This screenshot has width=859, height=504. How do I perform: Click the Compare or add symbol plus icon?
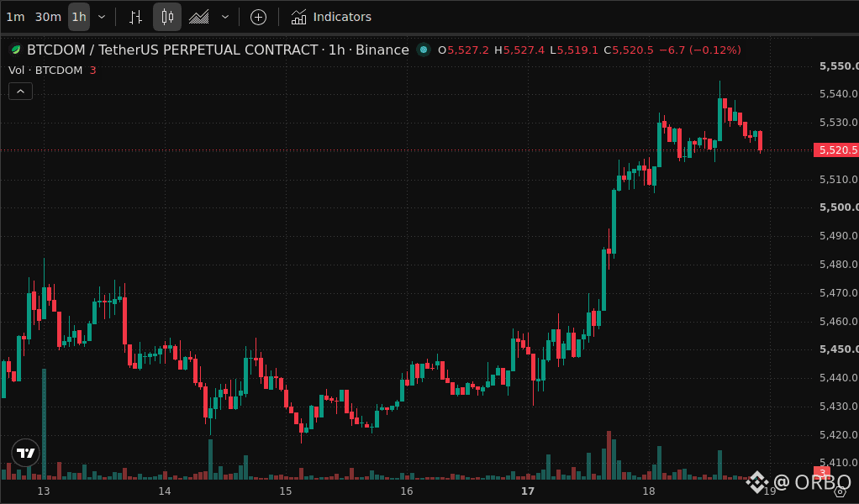pyautogui.click(x=259, y=17)
